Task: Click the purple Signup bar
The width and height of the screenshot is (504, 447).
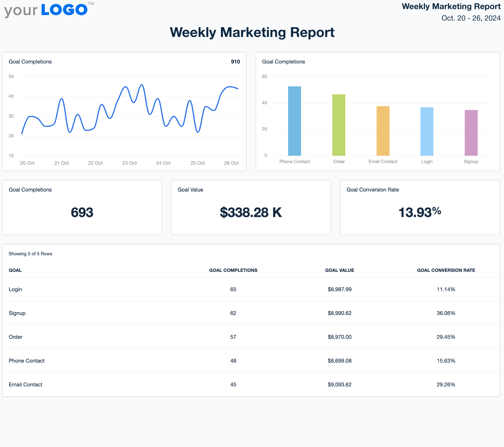Action: click(471, 133)
